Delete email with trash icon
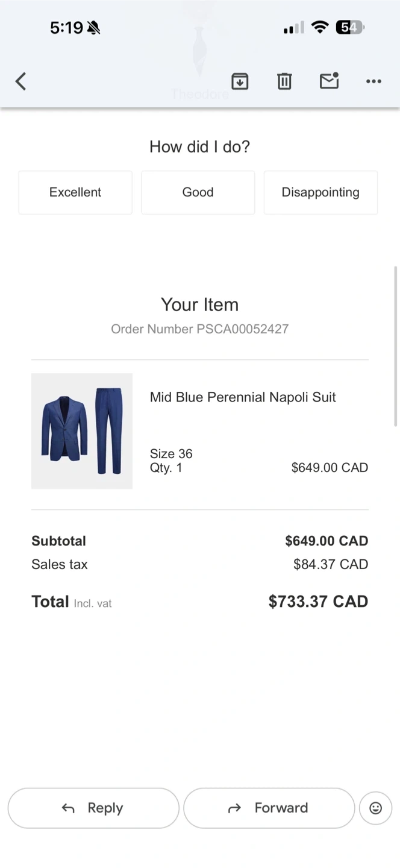This screenshot has height=868, width=400. [x=284, y=81]
